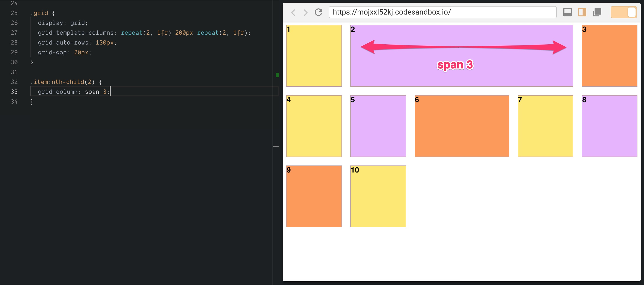Click the 'display: grid;' declaration

coord(63,23)
